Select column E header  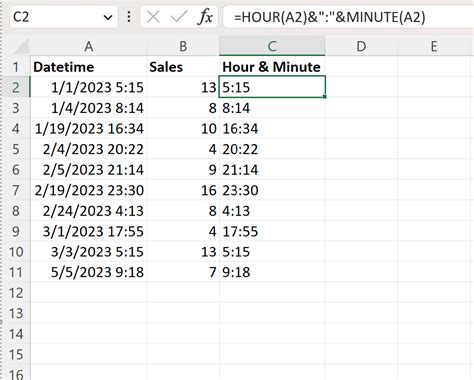[434, 46]
